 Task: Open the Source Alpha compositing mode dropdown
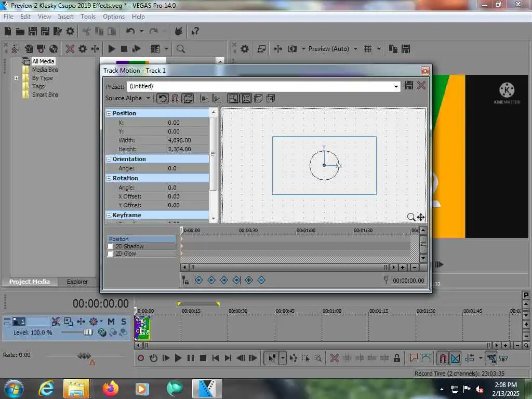[148, 98]
